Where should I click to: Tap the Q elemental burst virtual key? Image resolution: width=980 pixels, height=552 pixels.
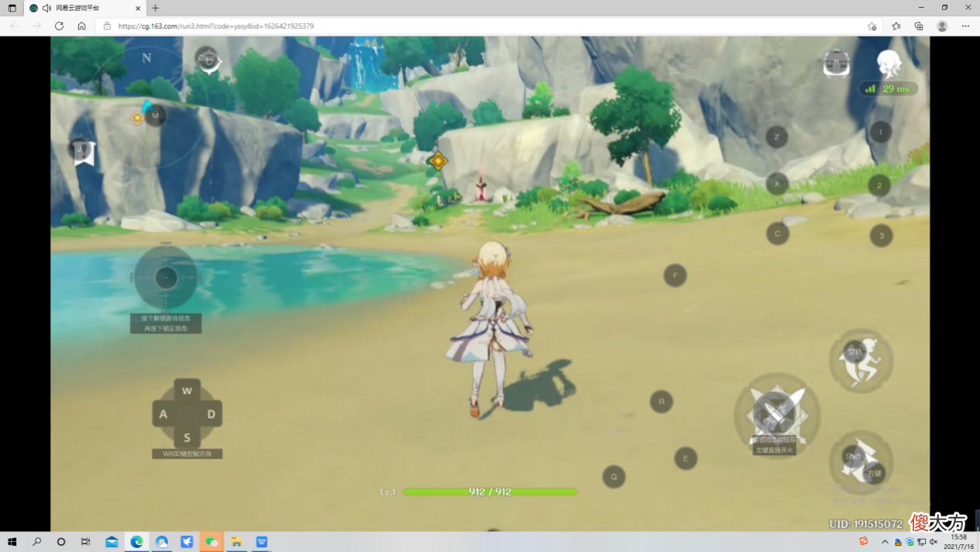click(614, 477)
